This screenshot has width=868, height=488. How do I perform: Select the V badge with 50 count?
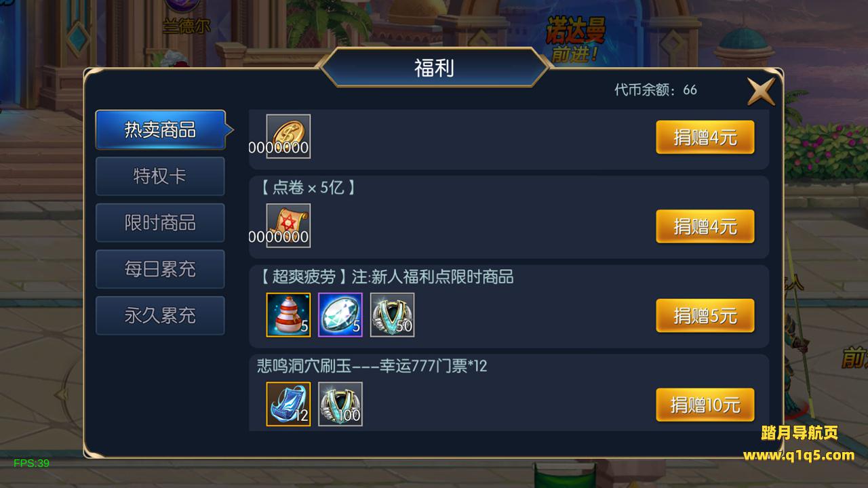[392, 315]
